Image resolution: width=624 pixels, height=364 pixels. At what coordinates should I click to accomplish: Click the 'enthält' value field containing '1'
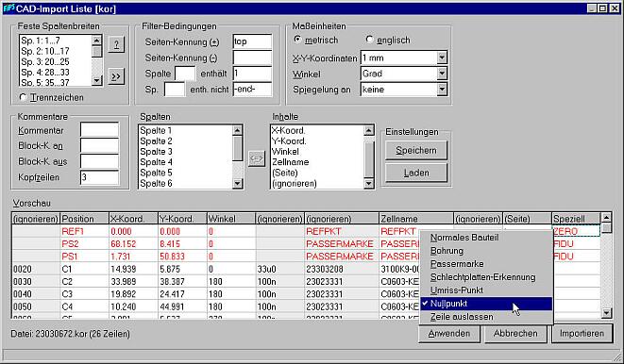tap(252, 74)
